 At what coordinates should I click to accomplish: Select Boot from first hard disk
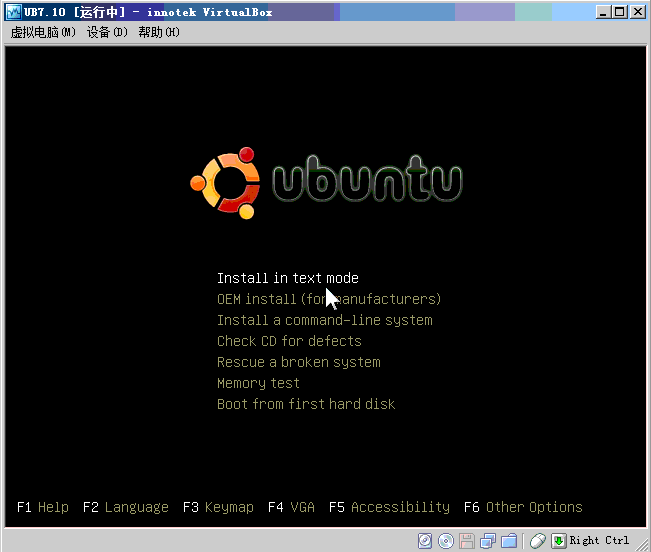(306, 404)
